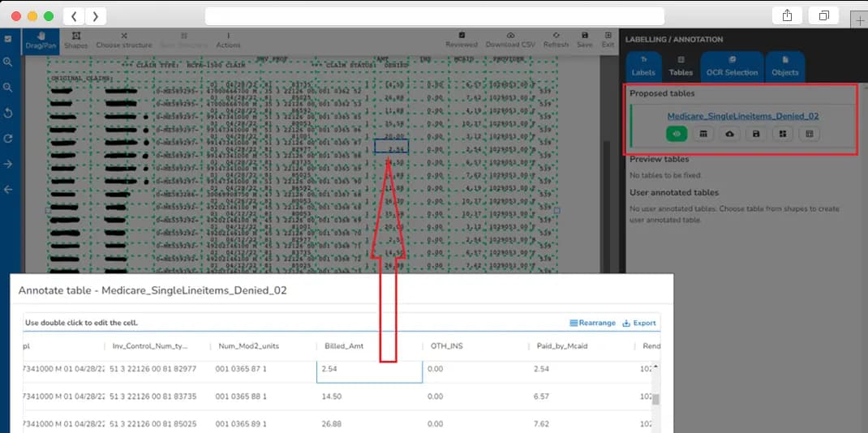
Task: Click the save icon under the proposed table
Action: [x=756, y=134]
